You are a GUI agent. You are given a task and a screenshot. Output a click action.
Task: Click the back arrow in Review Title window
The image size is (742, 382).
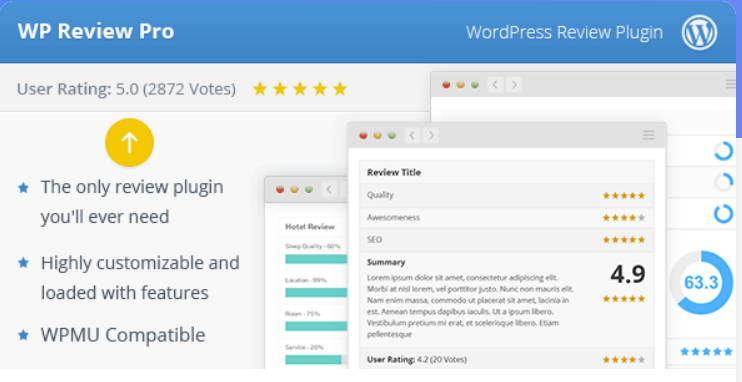tap(412, 136)
